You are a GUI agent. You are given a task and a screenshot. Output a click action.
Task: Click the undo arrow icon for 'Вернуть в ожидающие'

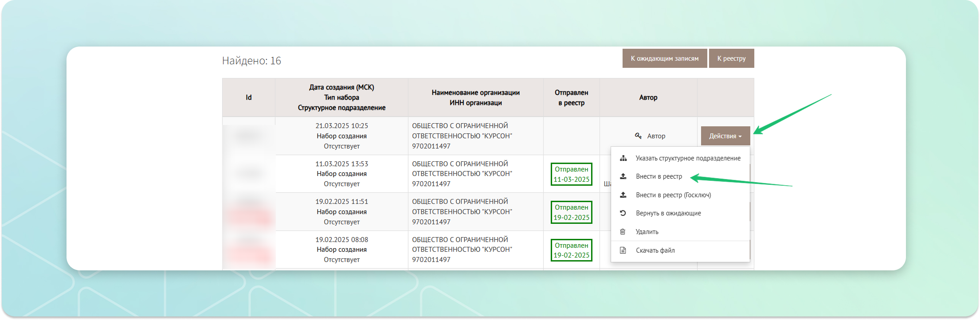click(623, 213)
